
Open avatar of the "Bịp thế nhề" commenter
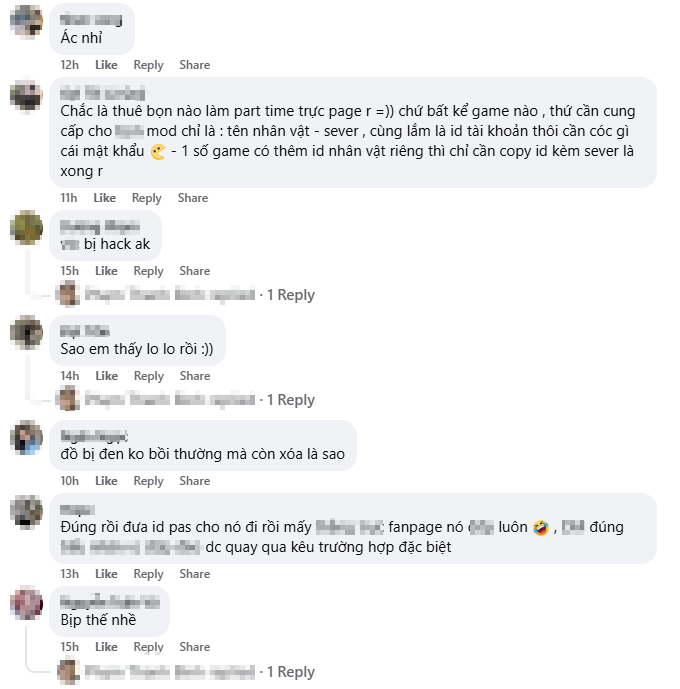click(x=26, y=605)
